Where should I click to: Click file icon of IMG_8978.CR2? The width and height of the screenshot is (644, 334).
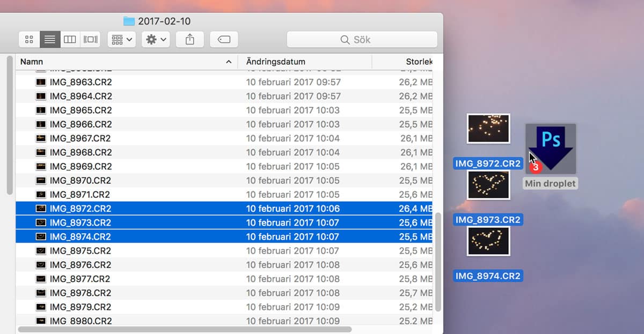[41, 293]
